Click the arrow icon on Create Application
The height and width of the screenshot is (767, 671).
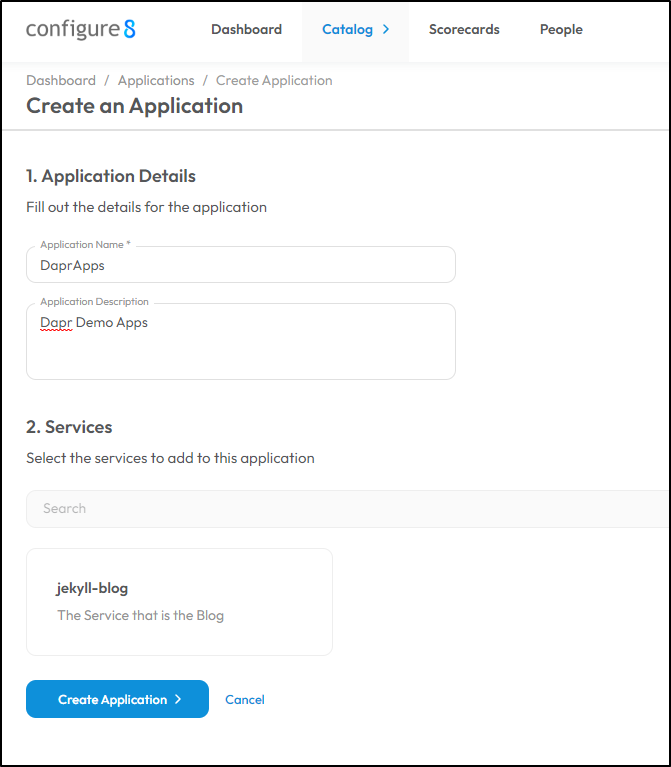[178, 699]
